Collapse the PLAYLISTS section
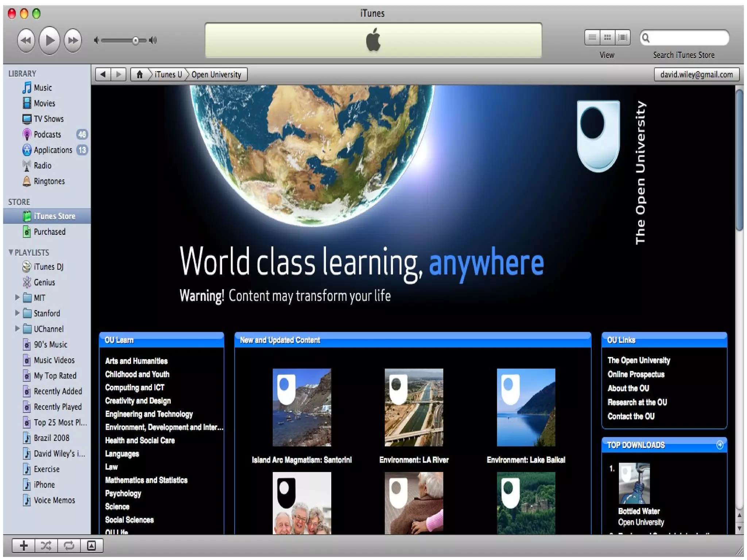The width and height of the screenshot is (747, 560). click(11, 252)
